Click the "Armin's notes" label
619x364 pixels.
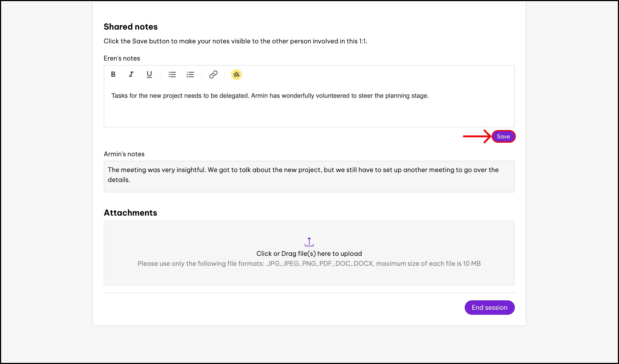[124, 154]
